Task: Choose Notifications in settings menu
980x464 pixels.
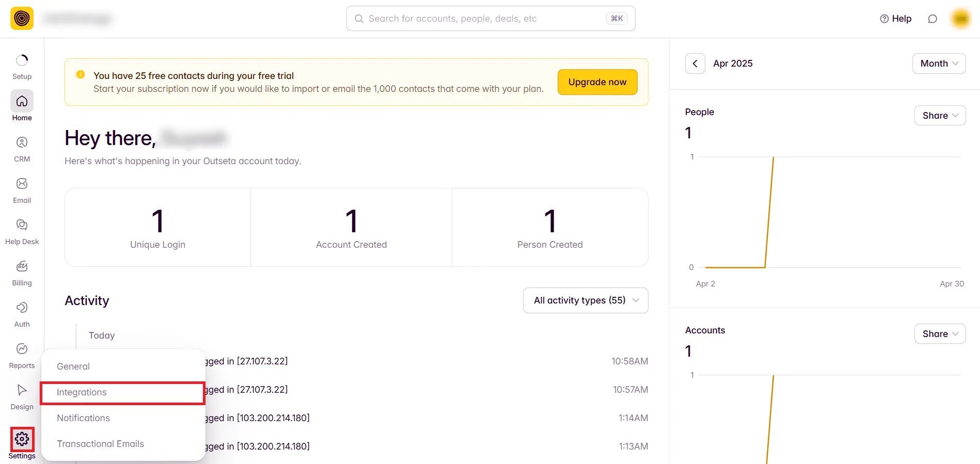Action: (x=83, y=418)
